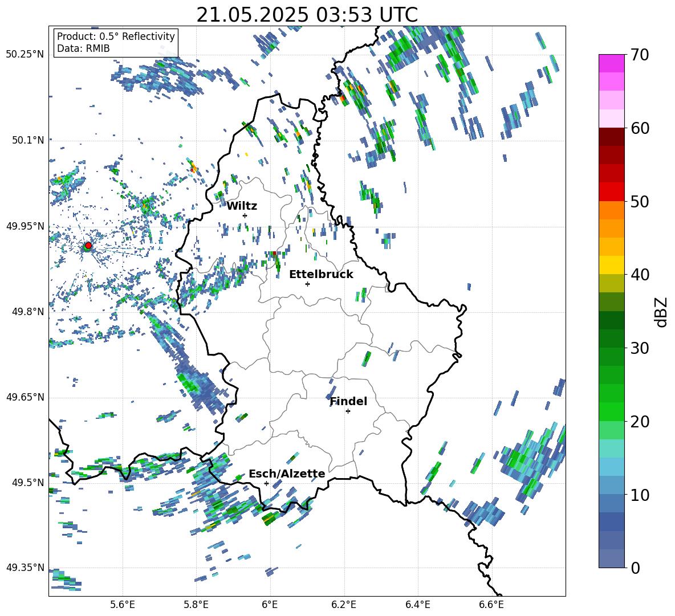Click the 60 tick on colorbar
Image resolution: width=675 pixels, height=616 pixels.
[640, 128]
